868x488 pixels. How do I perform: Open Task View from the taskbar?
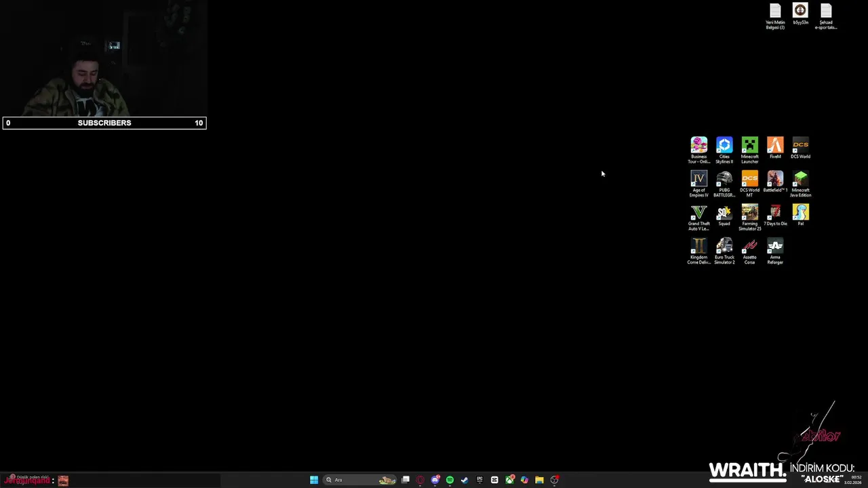[406, 480]
